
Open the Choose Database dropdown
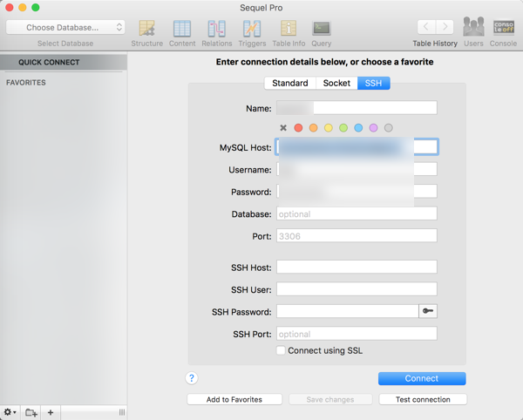click(65, 27)
